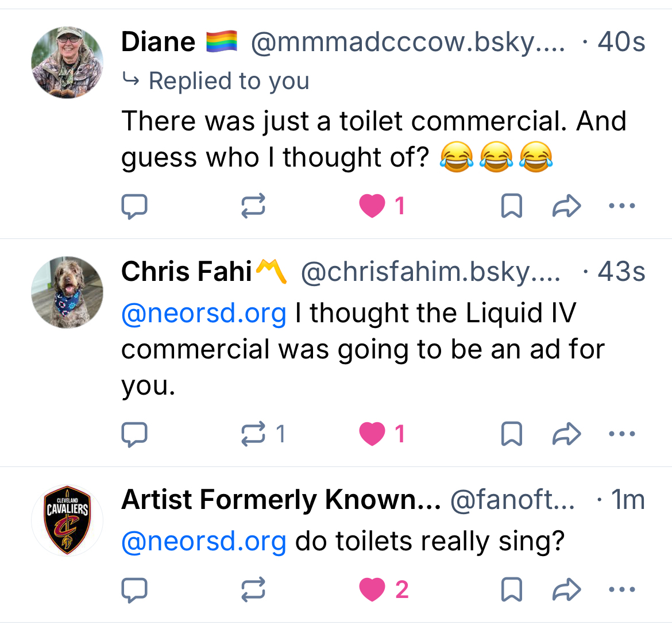Share Diane's post via arrow icon

pyautogui.click(x=566, y=206)
